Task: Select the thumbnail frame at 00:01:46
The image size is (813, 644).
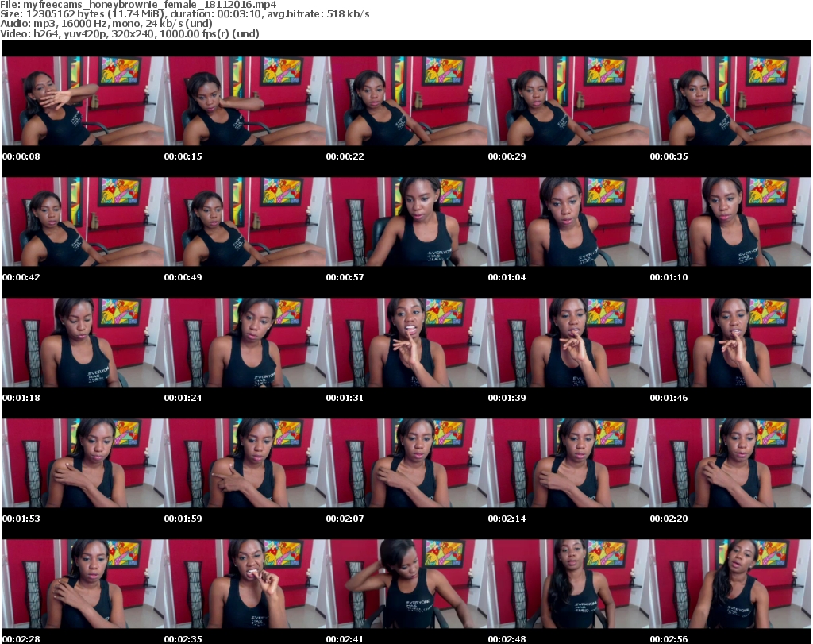Action: click(x=730, y=343)
